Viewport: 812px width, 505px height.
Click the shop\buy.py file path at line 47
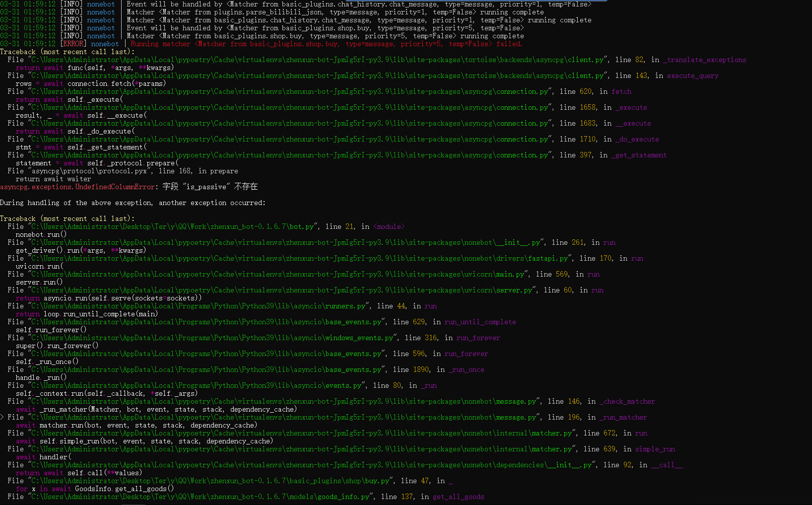pyautogui.click(x=210, y=481)
